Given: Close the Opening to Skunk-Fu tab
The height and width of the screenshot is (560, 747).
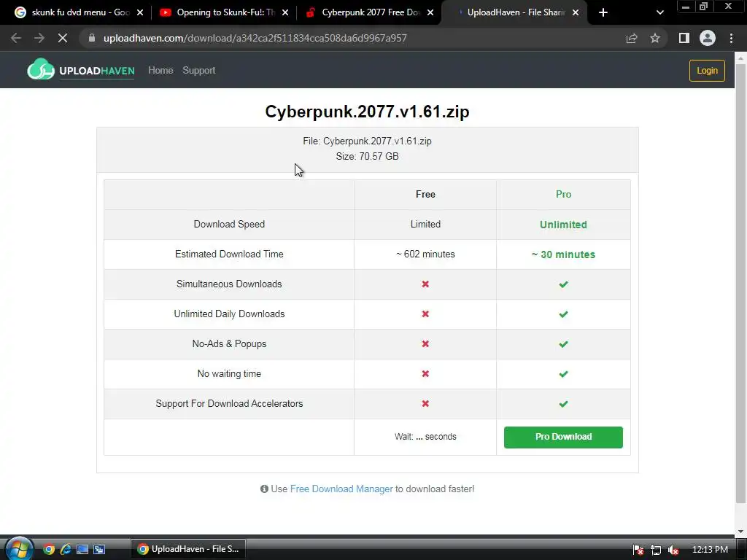Looking at the screenshot, I should tap(285, 12).
